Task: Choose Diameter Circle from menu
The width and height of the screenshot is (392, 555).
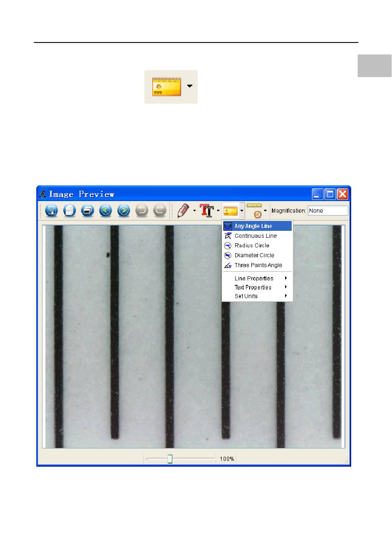Action: click(257, 256)
